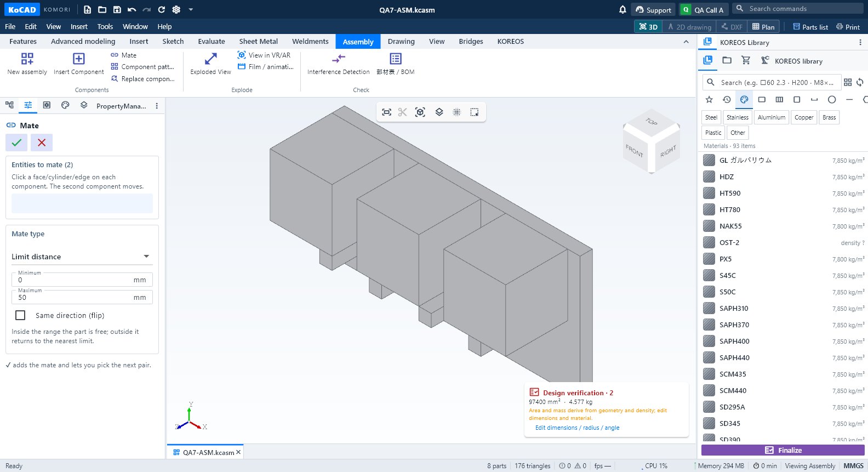Screen dimensions: 868x472
Task: Confirm the mate with the green checkmark
Action: tap(16, 143)
